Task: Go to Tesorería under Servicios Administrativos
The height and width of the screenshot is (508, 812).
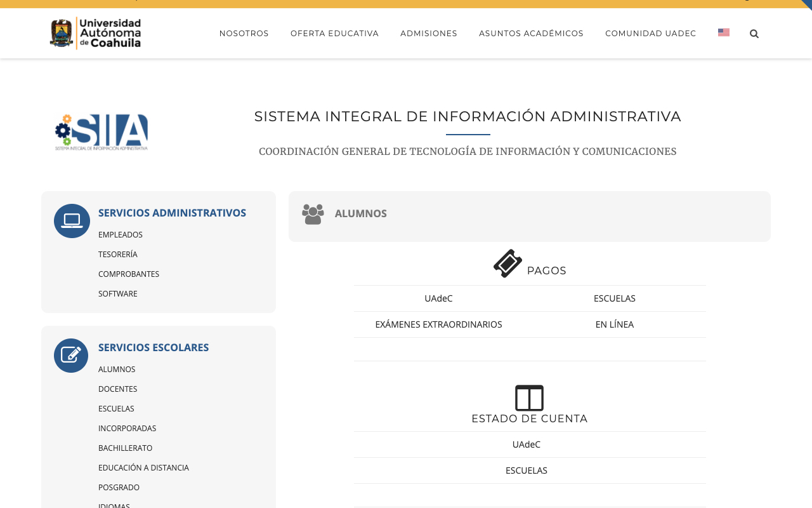Action: coord(118,255)
